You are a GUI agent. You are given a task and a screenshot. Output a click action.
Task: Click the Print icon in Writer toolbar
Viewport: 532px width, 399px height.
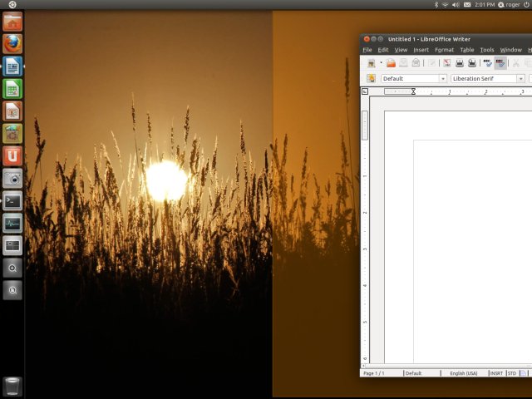click(459, 63)
